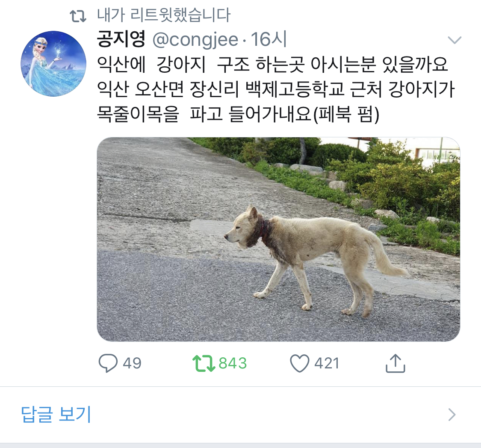Screen dimensions: 481x448
Task: Toggle the green retweet icon
Action: pyautogui.click(x=204, y=363)
